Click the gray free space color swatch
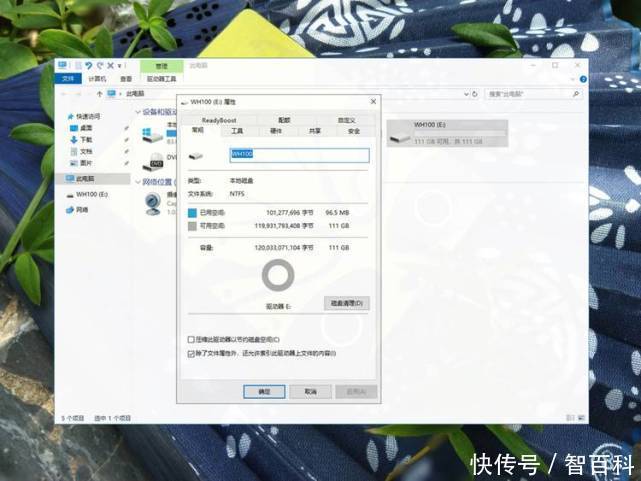 192,226
